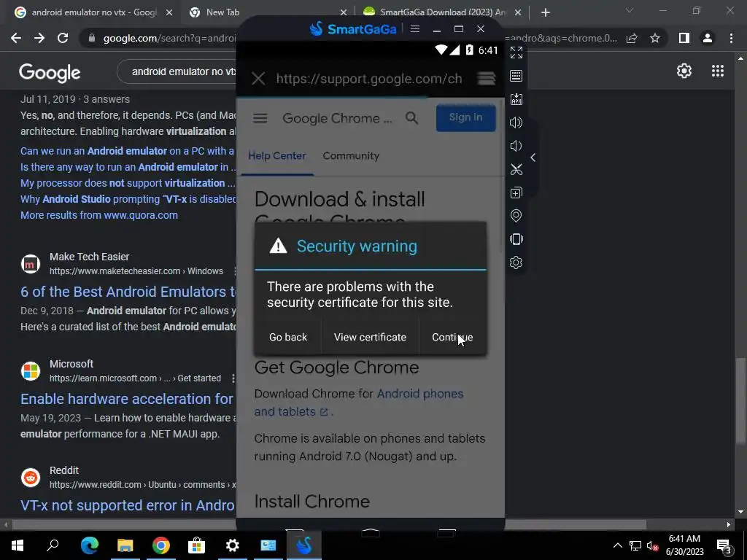Lower volume using the SmartGaGa volume down icon
The width and height of the screenshot is (747, 560).
pos(516,146)
